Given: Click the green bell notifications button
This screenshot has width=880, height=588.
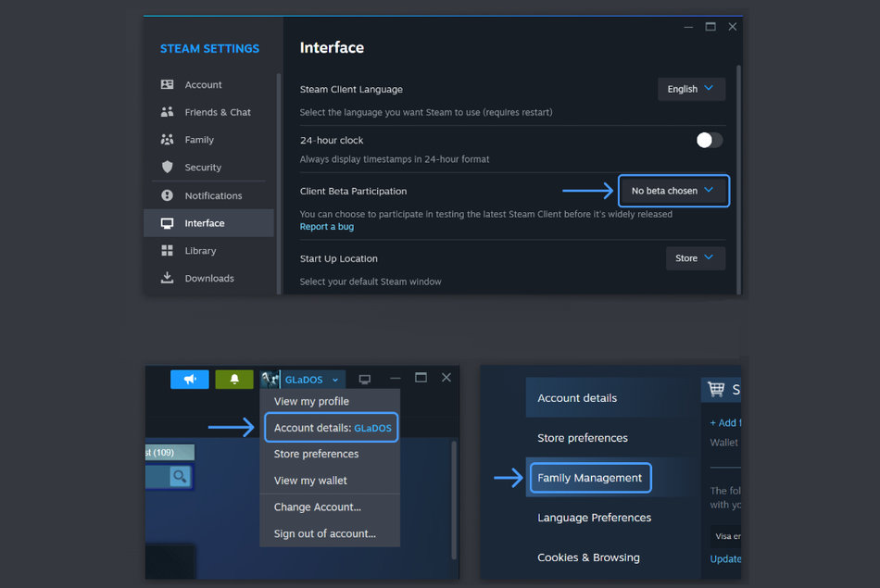Looking at the screenshot, I should 234,380.
